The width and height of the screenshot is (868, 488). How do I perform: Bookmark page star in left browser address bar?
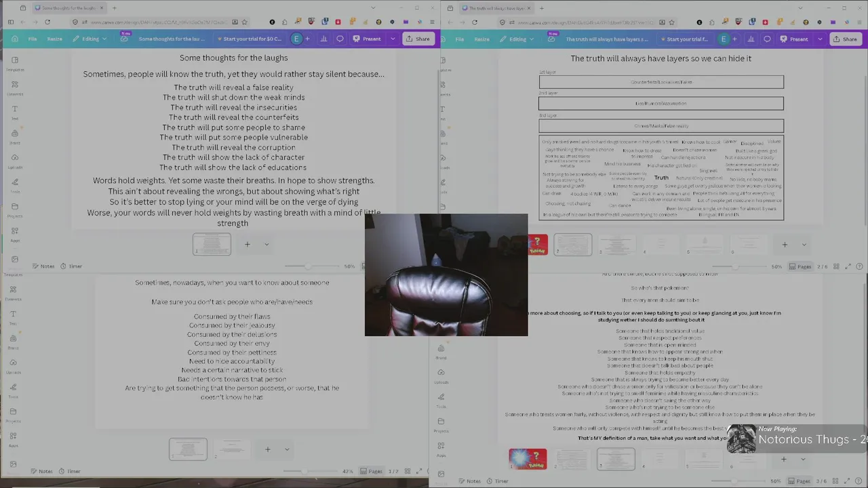coord(244,22)
